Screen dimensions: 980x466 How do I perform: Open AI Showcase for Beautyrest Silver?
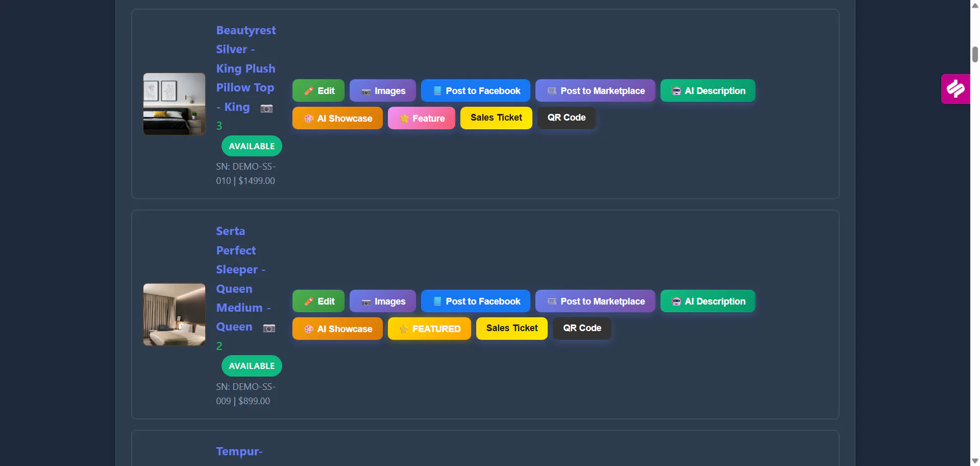(x=337, y=118)
